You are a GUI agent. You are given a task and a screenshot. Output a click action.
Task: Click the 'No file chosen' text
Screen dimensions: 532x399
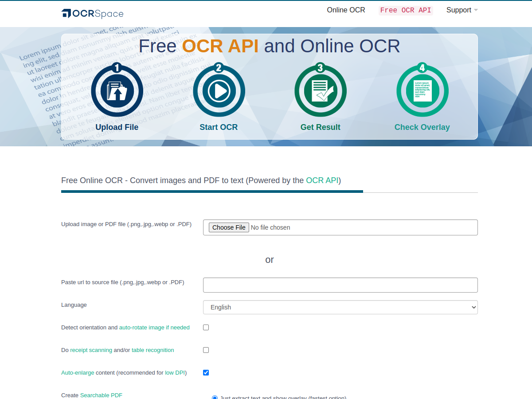[x=270, y=227]
